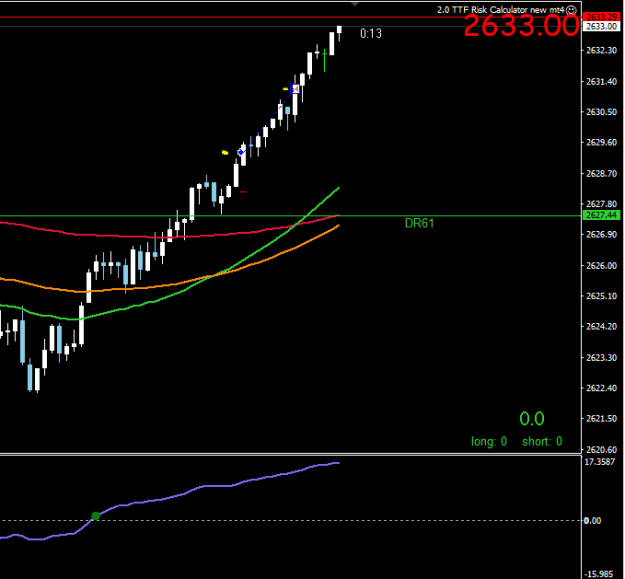Viewport: 625px width, 579px height.
Task: Click the 2630.50 price scale label
Action: pyautogui.click(x=601, y=112)
